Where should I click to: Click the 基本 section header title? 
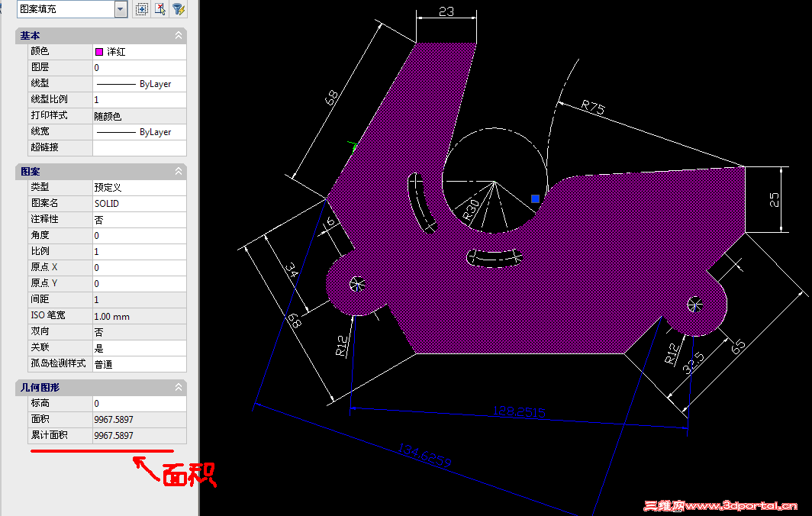(30, 35)
